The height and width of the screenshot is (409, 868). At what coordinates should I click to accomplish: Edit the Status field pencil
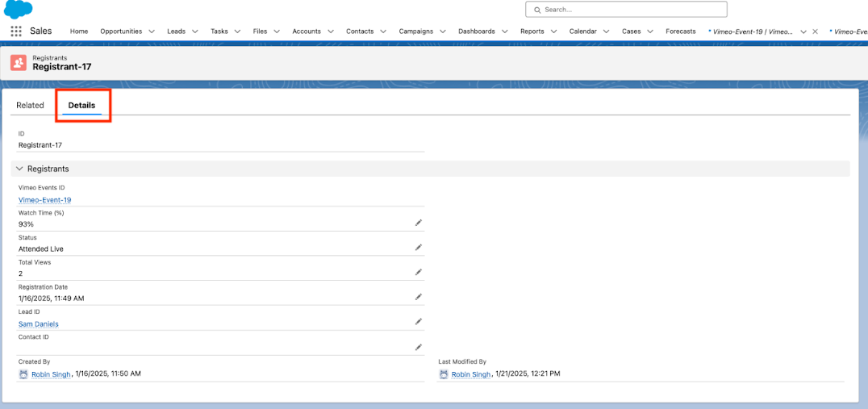click(x=419, y=248)
